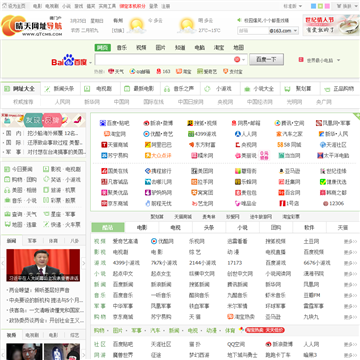Expand the 世界最小电脑 dropdown
360x360 pixels.
339,60
